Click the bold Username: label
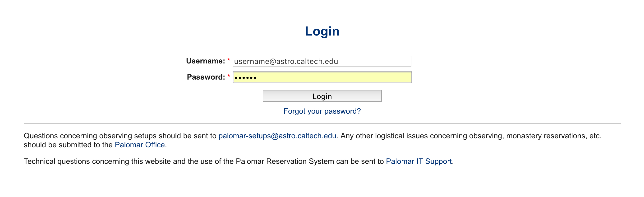The height and width of the screenshot is (197, 644). [x=206, y=61]
